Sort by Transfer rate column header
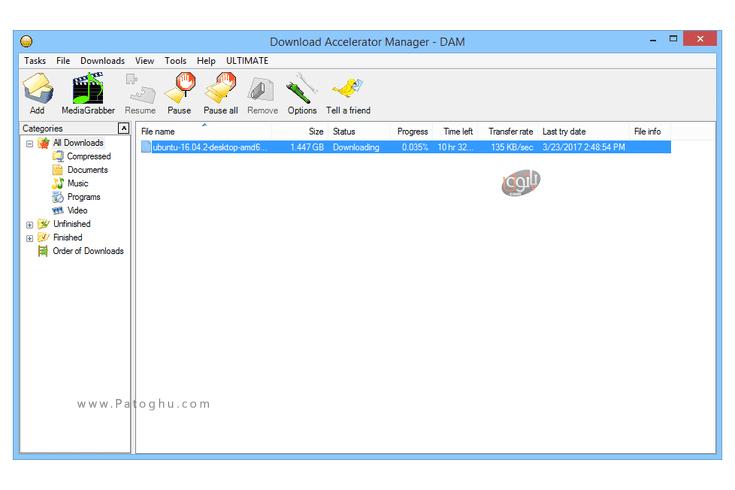This screenshot has height=490, width=735. [510, 132]
